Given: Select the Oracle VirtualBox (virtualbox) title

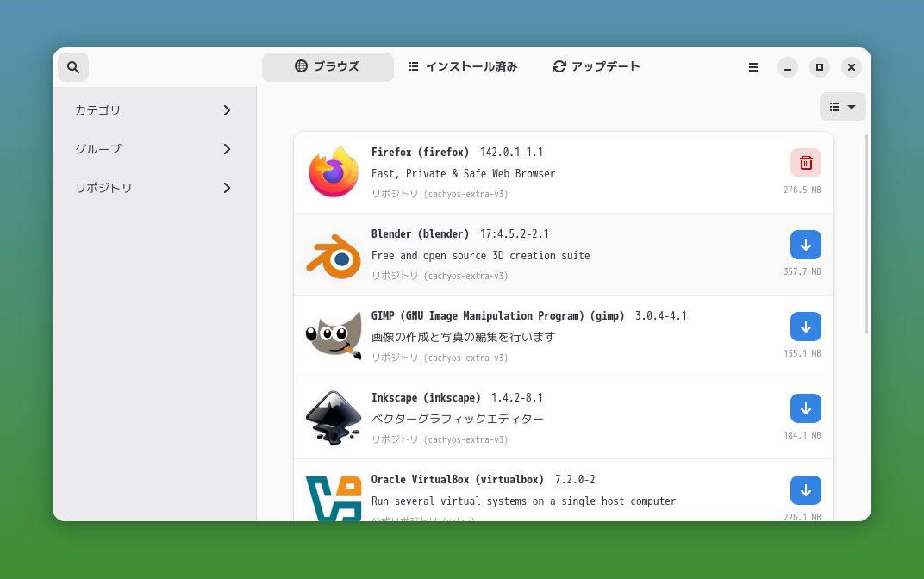Looking at the screenshot, I should pos(458,479).
